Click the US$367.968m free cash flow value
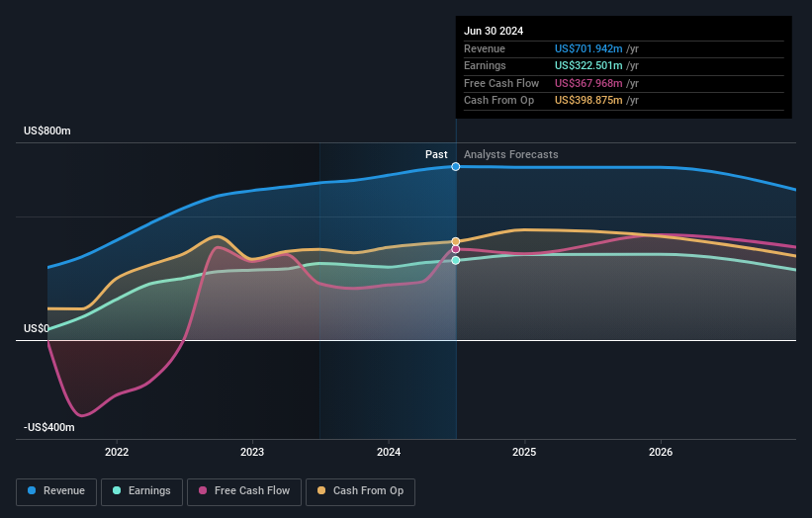 click(x=588, y=83)
